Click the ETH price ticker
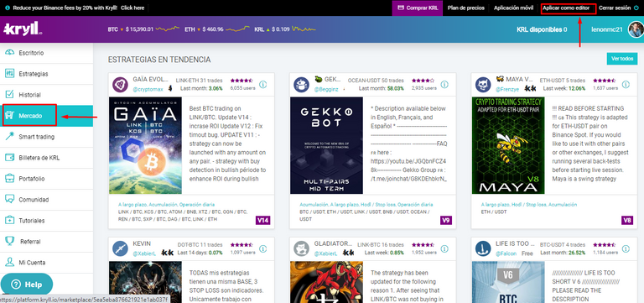Screen dimensions: 644x303 (216, 29)
